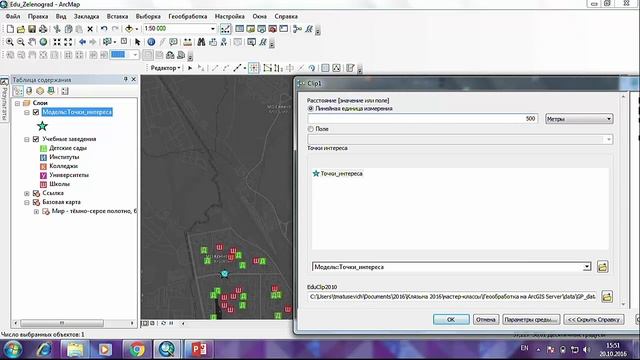Browse for Точки интереса input folder icon
The image size is (640, 360).
tap(602, 267)
